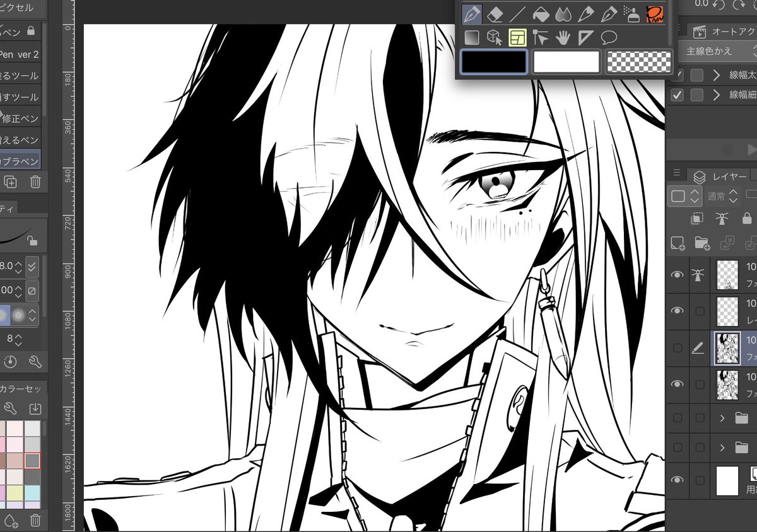Screen dimensions: 757x532
Task: Show the second collapsed layer folder
Action: 677,448
